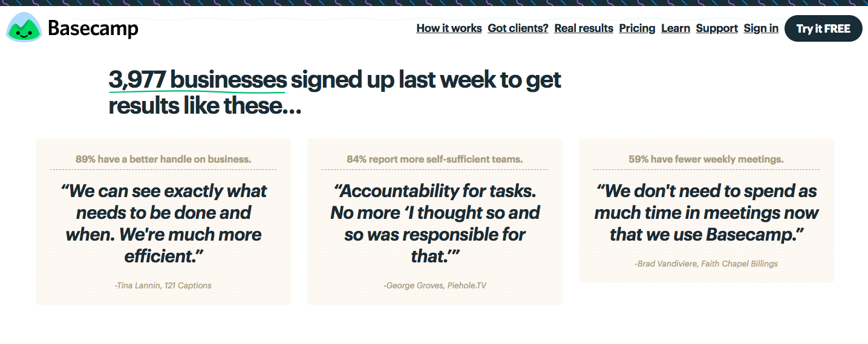Screen dimensions: 868x344
Task: Click the underlined 3,977 businesses text
Action: (197, 80)
